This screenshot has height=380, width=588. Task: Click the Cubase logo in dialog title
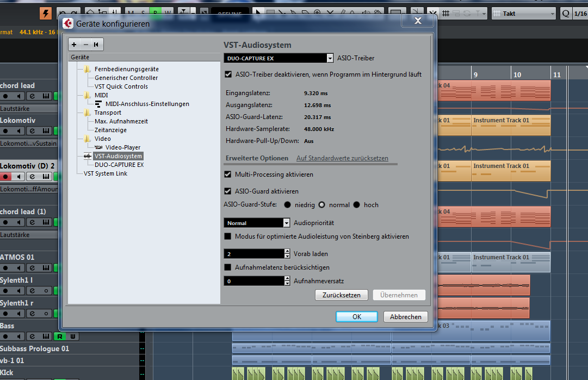tap(68, 23)
